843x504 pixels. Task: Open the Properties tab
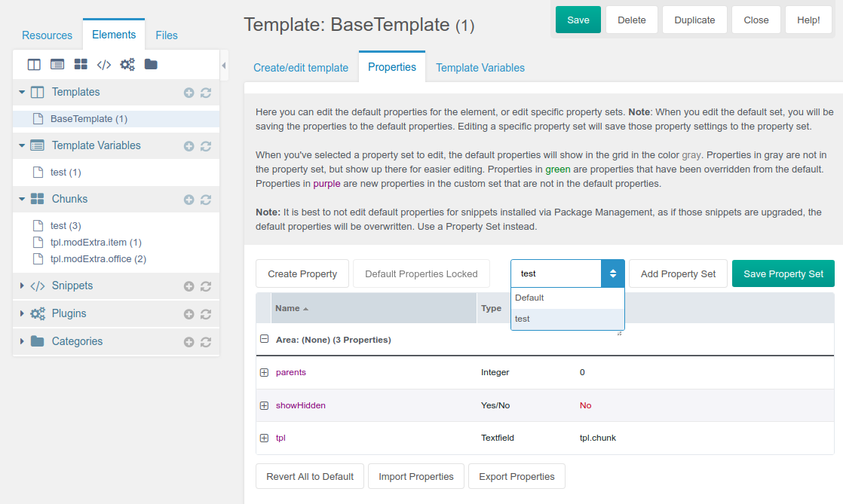[392, 67]
